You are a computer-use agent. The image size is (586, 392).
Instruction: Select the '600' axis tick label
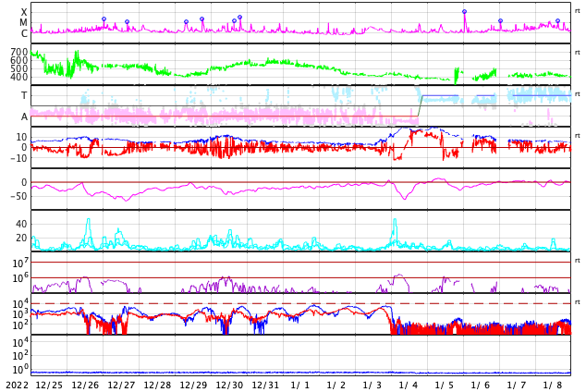click(x=19, y=60)
